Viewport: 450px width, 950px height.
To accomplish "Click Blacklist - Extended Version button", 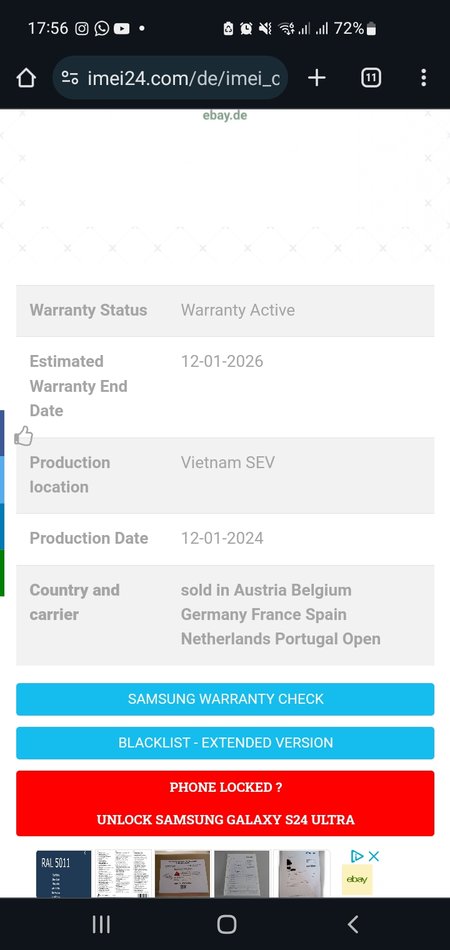I will tap(225, 743).
